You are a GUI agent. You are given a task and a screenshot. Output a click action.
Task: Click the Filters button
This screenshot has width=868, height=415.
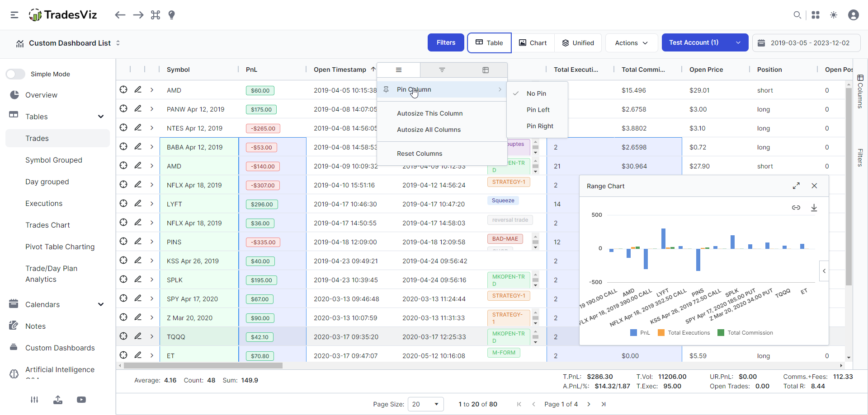[x=446, y=42]
